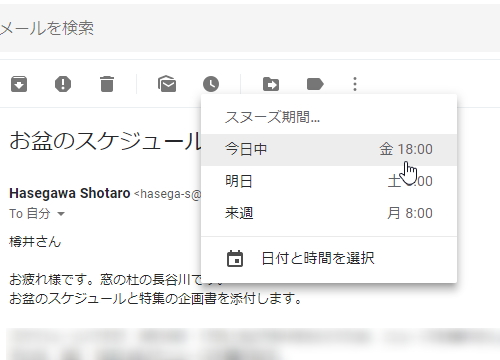This screenshot has width=500, height=360.
Task: Click sender name Hasegawa Shotaro
Action: coord(69,193)
